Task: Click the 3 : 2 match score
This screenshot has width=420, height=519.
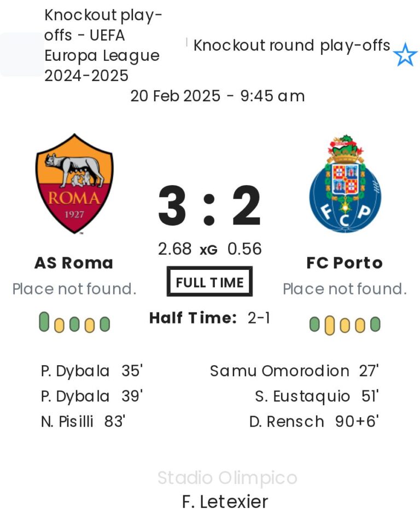Action: (209, 207)
